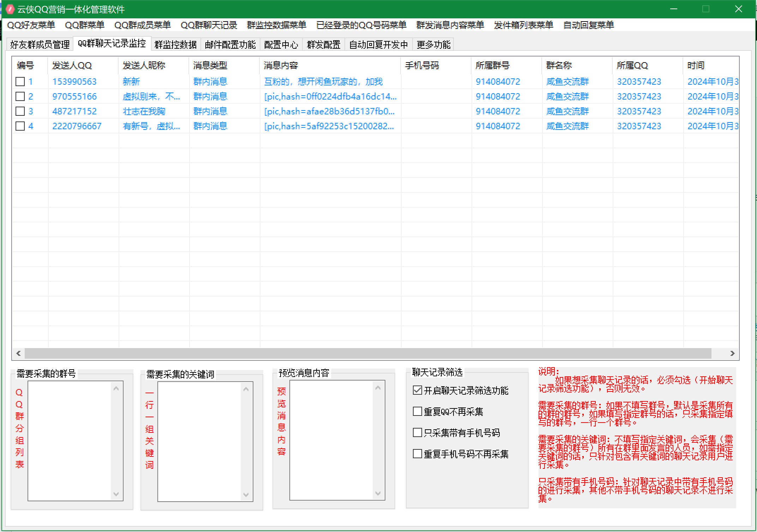The width and height of the screenshot is (757, 532).
Task: Click the 群名称 column header
Action: coord(577,65)
